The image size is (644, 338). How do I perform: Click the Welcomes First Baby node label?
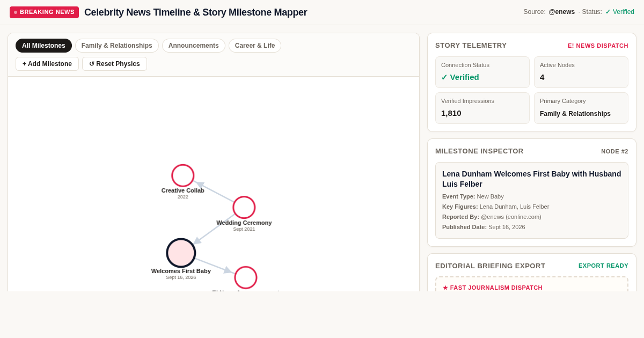tap(181, 271)
